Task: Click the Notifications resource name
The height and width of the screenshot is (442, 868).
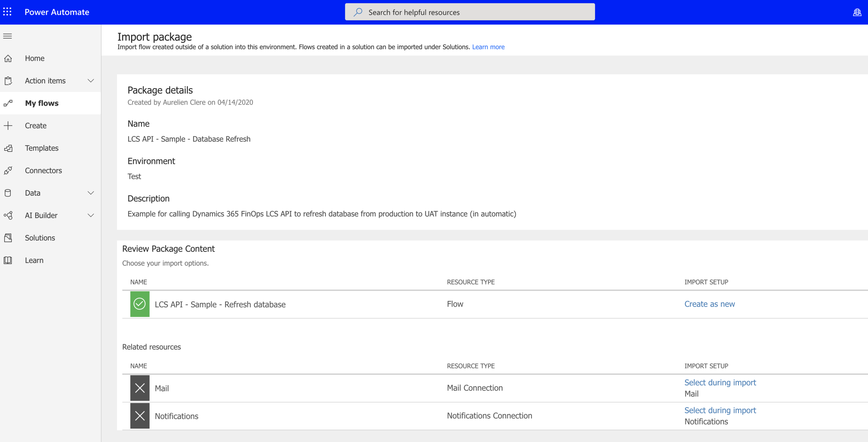Action: pos(176,416)
